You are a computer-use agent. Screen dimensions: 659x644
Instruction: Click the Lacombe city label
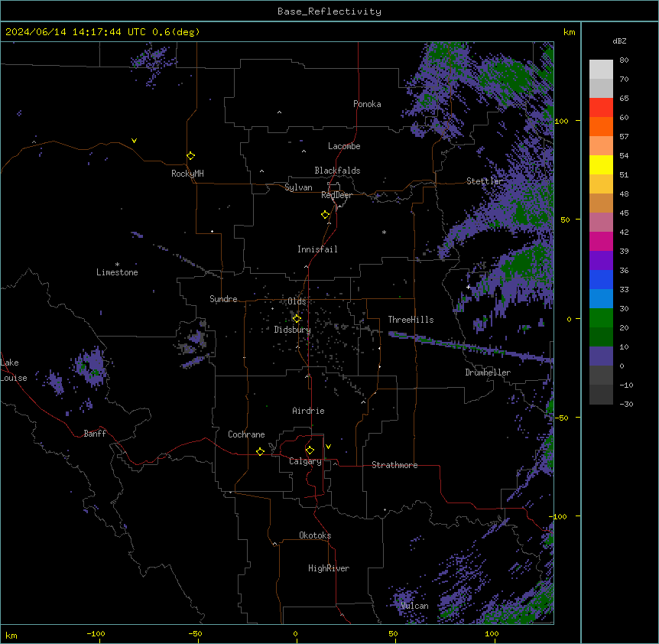tap(344, 146)
